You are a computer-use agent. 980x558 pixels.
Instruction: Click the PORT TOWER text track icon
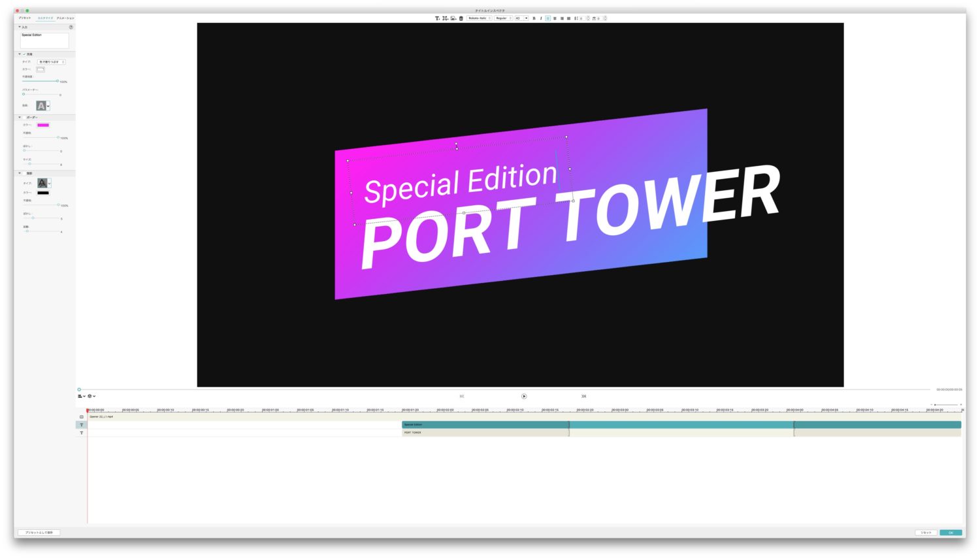click(x=82, y=433)
